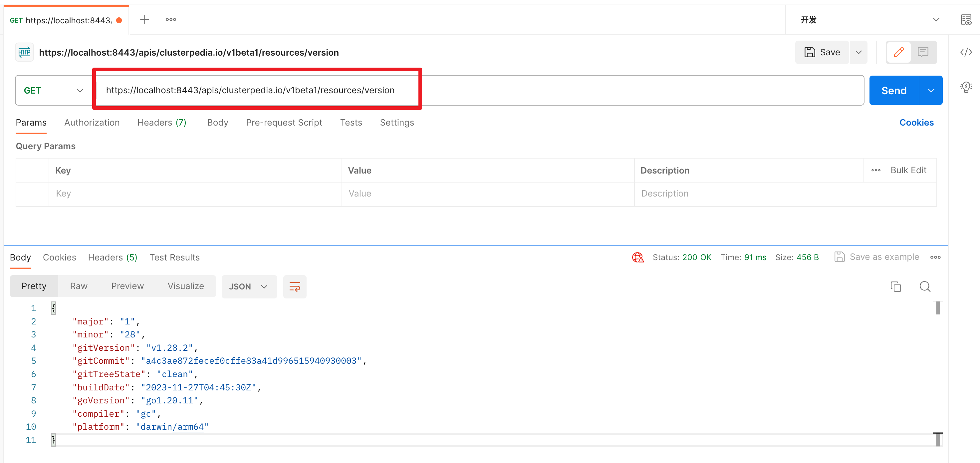Click the code snippet icon in the sidebar
This screenshot has width=980, height=463.
(966, 52)
